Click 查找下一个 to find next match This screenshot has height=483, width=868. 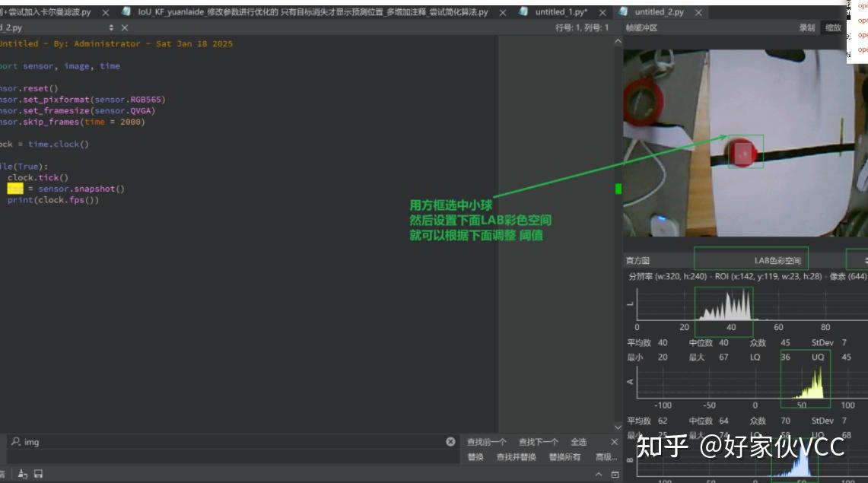[539, 441]
